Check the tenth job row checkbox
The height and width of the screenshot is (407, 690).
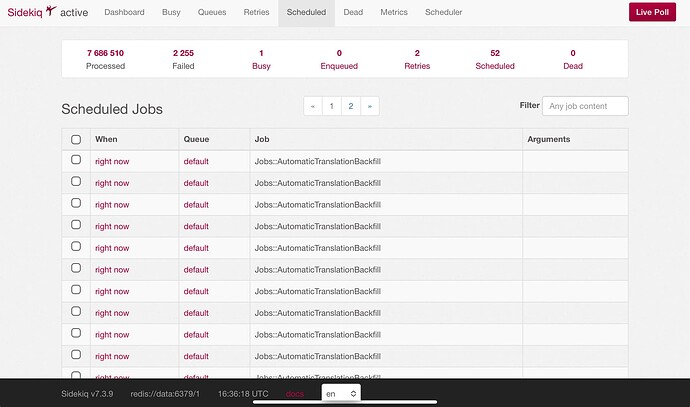tap(76, 354)
